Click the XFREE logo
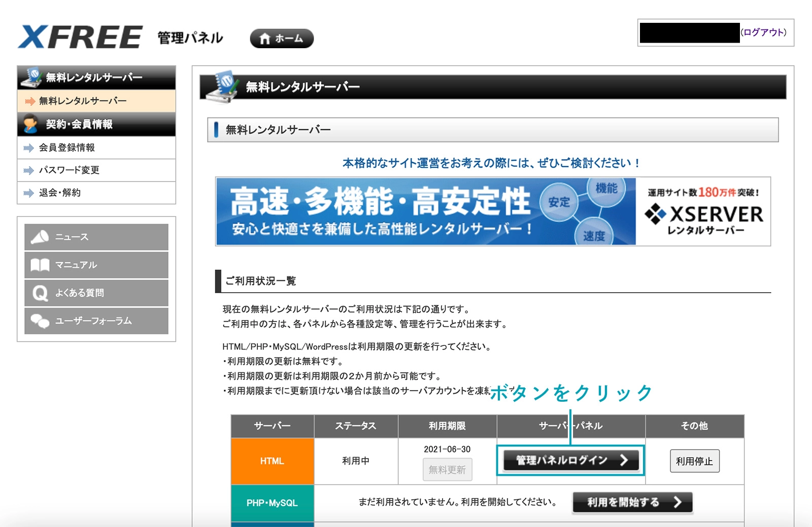The height and width of the screenshot is (527, 812). (x=80, y=37)
